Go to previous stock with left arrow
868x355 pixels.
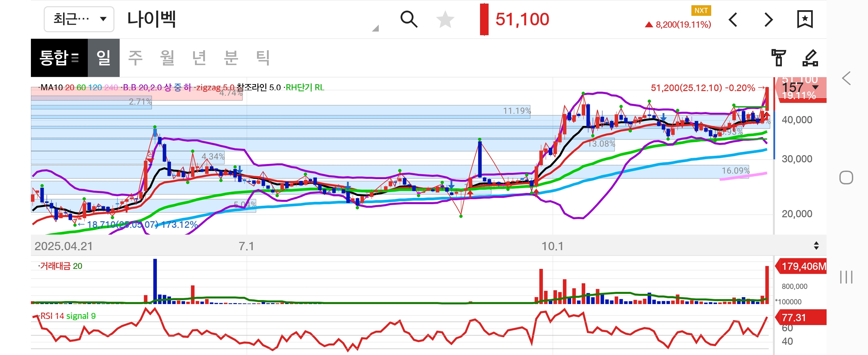click(733, 19)
